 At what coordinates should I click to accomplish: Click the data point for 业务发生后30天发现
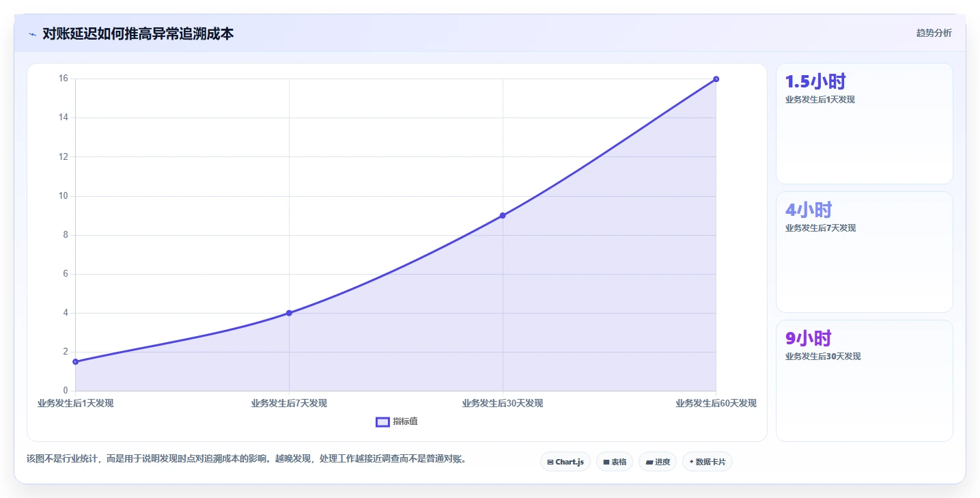pos(503,215)
